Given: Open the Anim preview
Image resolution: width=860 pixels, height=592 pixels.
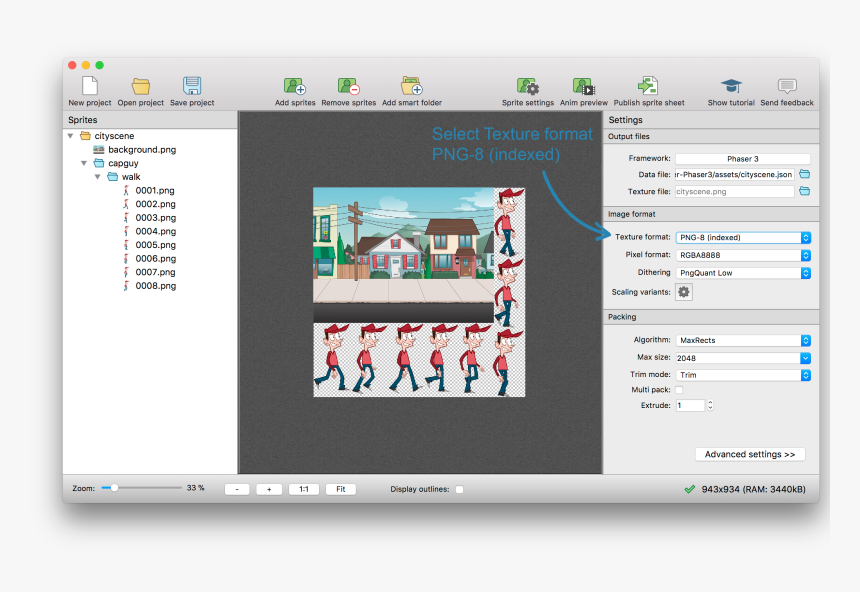Looking at the screenshot, I should coord(583,88).
